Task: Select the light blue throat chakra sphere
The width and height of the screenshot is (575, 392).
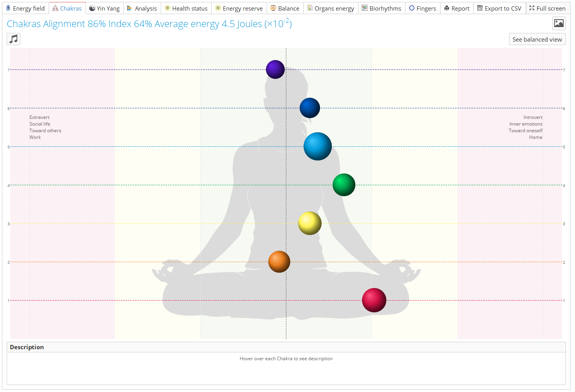Action: pyautogui.click(x=317, y=146)
